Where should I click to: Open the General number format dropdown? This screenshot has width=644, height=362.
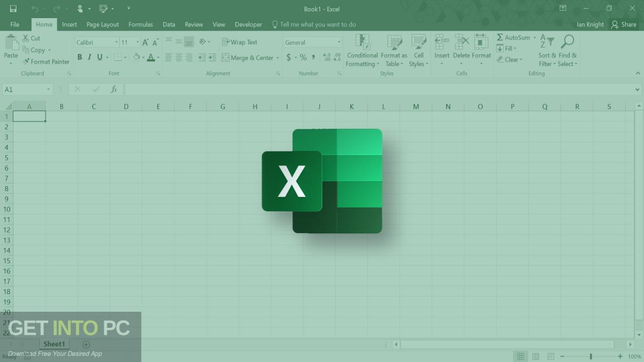point(339,42)
